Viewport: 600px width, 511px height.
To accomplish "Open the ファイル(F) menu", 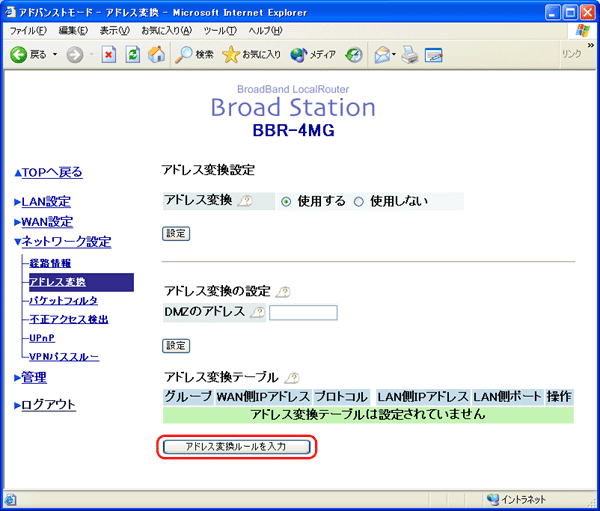I will tap(28, 31).
